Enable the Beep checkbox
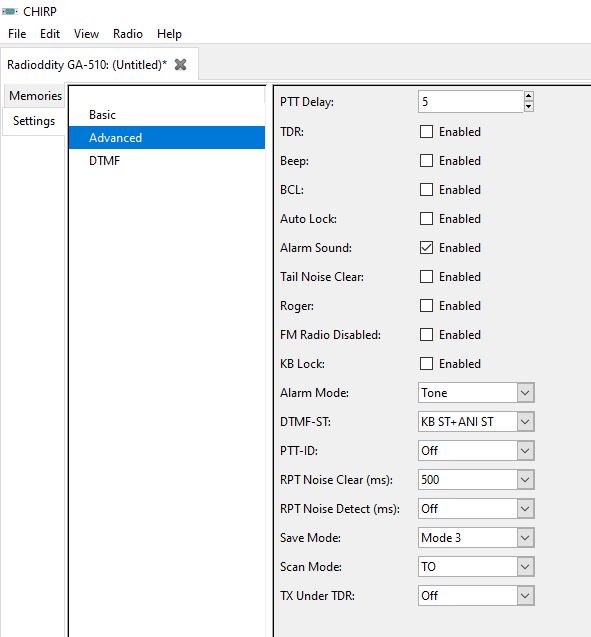This screenshot has height=637, width=591. [426, 160]
